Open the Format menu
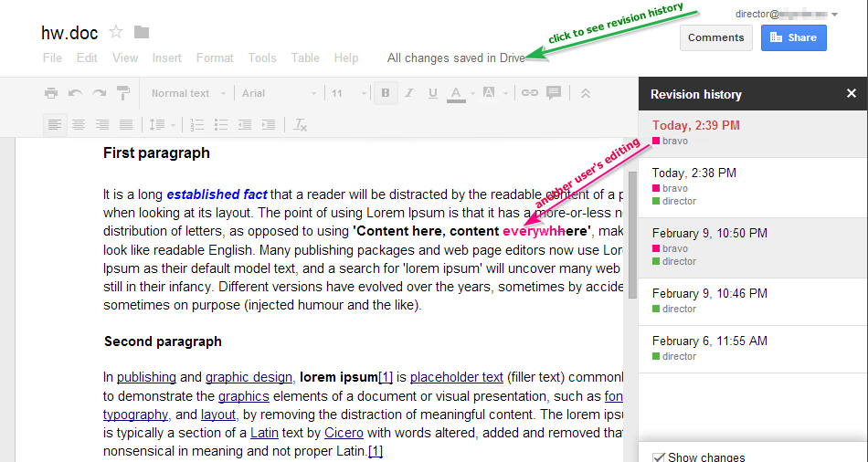Image resolution: width=868 pixels, height=462 pixels. pos(215,58)
